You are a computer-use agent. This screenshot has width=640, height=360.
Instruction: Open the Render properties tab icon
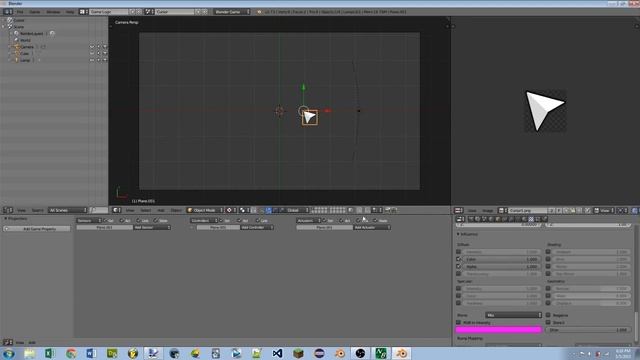[471, 219]
